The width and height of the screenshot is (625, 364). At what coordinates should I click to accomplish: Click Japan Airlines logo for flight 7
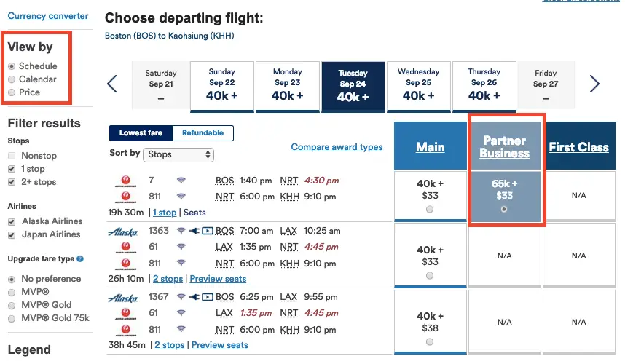click(x=126, y=181)
